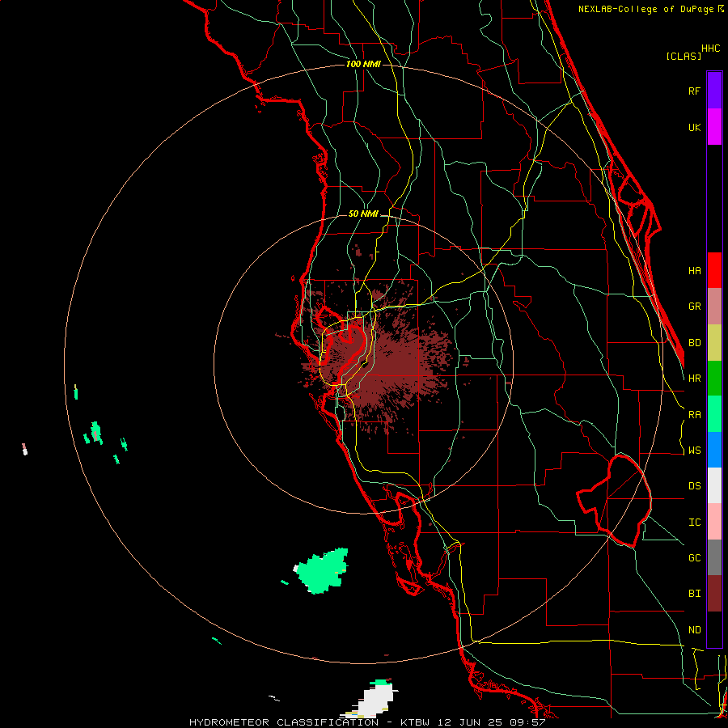Click the purple RF color swatch
The height and width of the screenshot is (728, 728).
(x=714, y=91)
